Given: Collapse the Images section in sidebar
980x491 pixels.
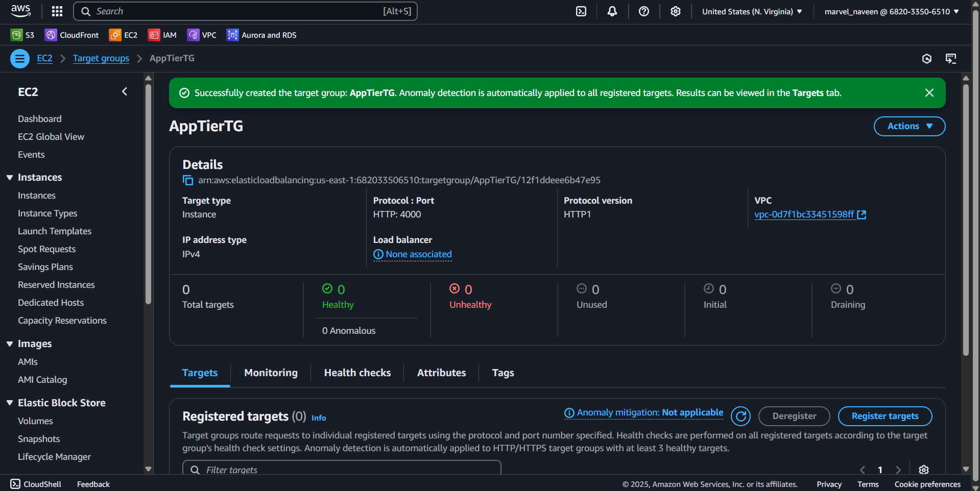Looking at the screenshot, I should pyautogui.click(x=10, y=344).
